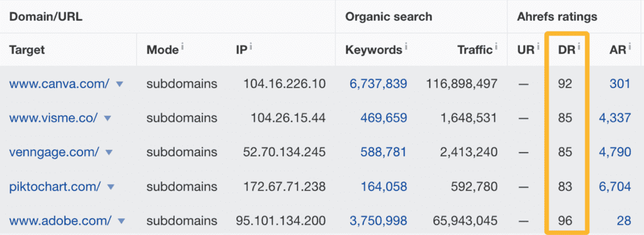This screenshot has height=235, width=644.
Task: Select DR value 85 in Visme row
Action: pos(565,118)
